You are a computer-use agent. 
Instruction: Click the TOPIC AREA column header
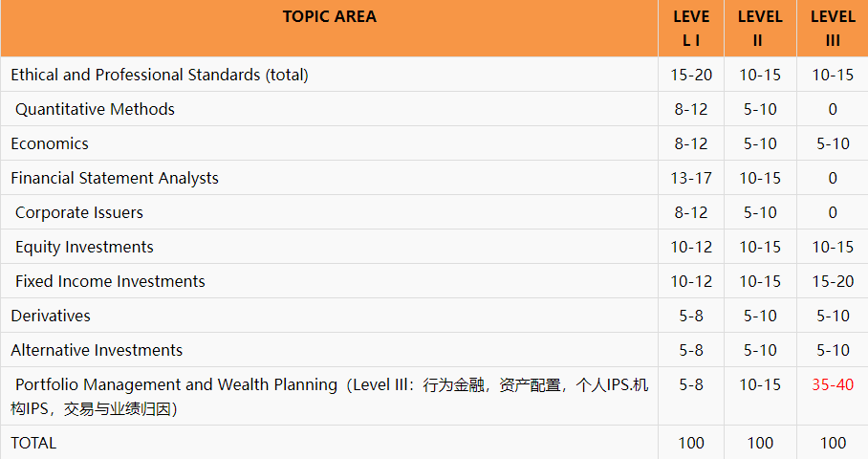click(329, 17)
